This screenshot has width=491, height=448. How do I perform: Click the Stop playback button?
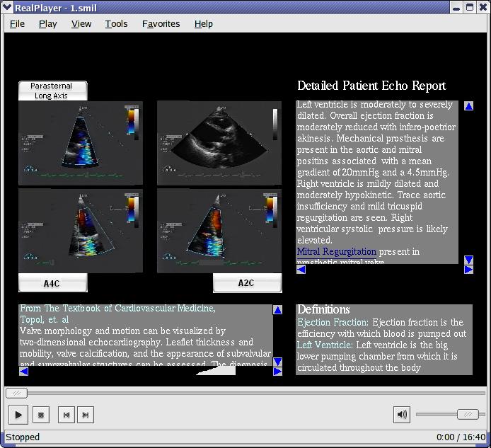(x=41, y=415)
